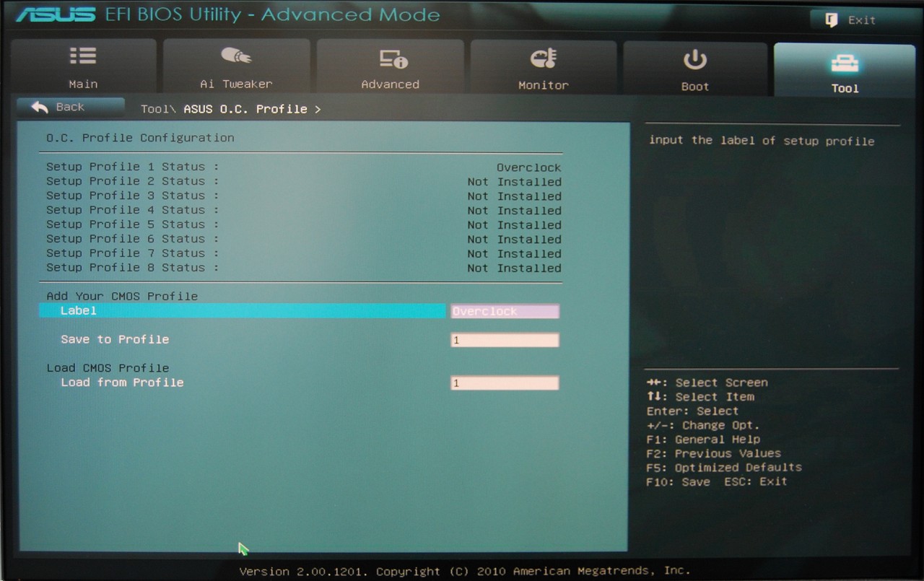924x581 pixels.
Task: Click the Tool toolbox icon
Action: coord(845,64)
